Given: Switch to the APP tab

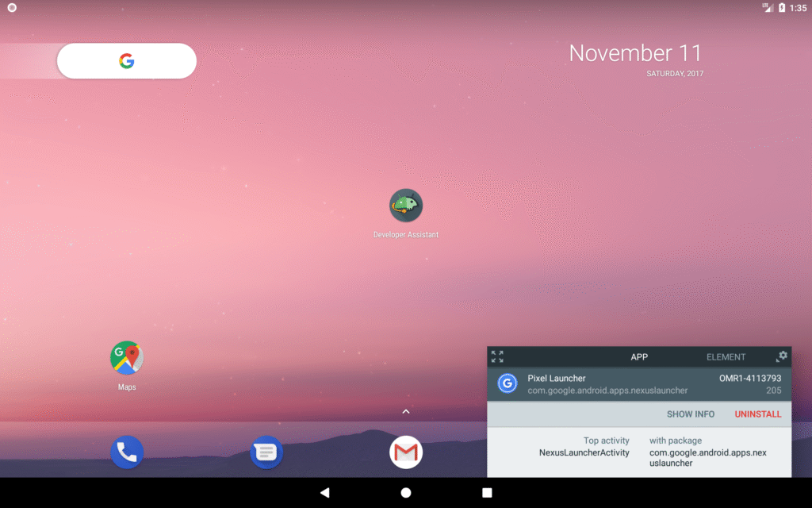Looking at the screenshot, I should (x=639, y=357).
